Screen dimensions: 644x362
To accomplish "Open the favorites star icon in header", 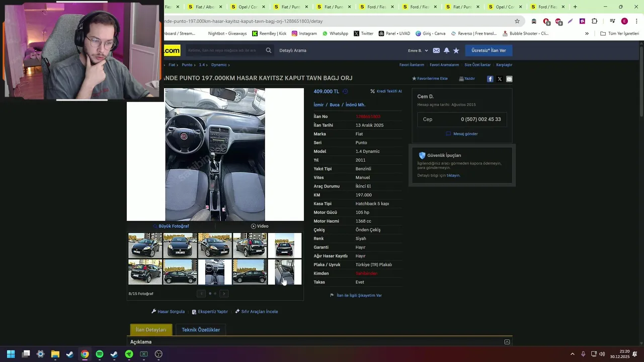I will click(x=456, y=50).
